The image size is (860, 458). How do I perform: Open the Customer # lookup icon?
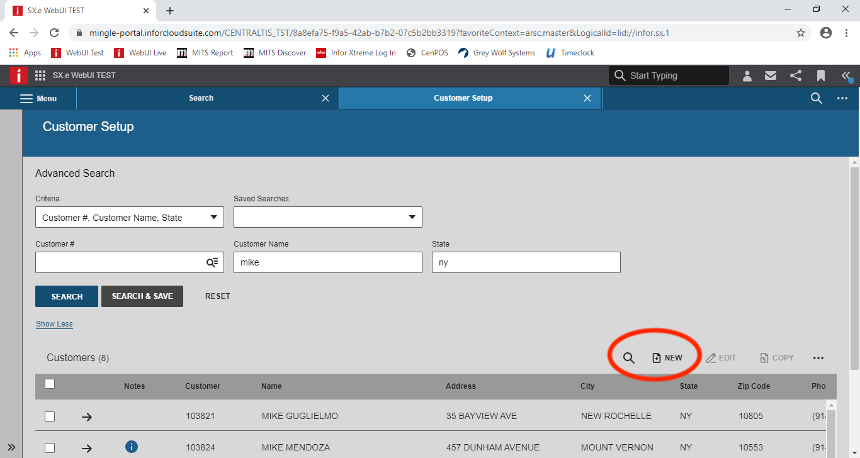coord(212,262)
